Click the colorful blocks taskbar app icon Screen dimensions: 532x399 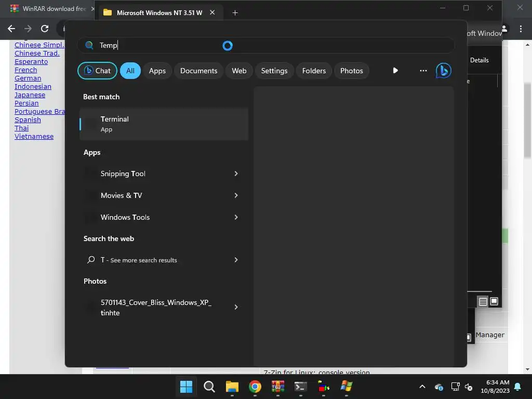pos(323,387)
